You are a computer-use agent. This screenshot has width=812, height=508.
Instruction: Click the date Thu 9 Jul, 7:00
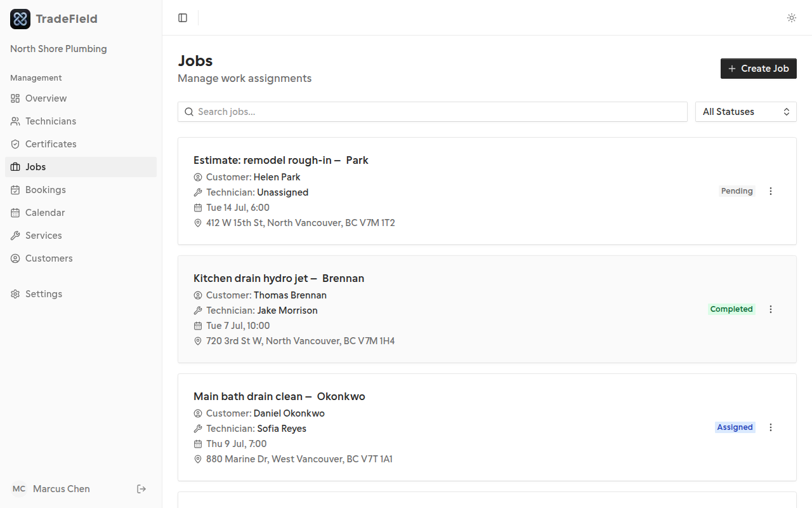point(237,444)
